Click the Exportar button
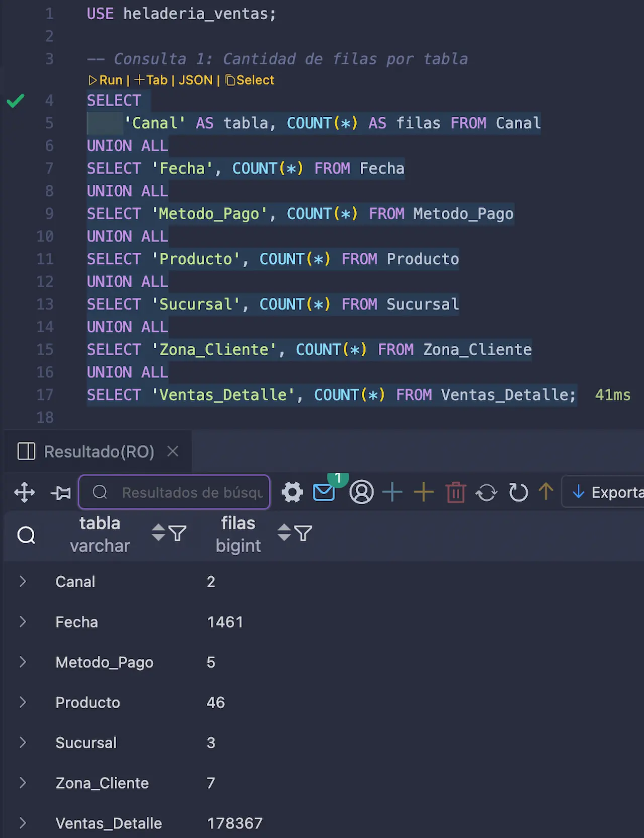Screen dimensions: 644x838 click(603, 492)
